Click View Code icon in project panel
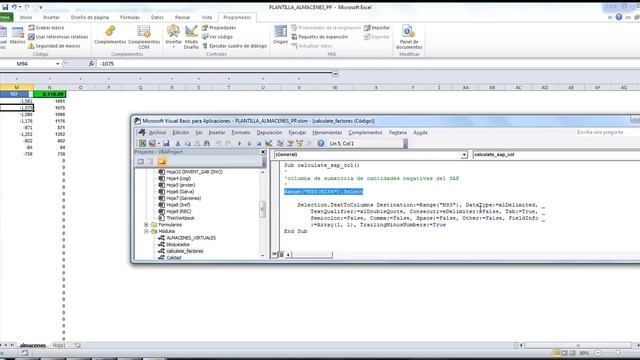This screenshot has height=360, width=640. [141, 162]
